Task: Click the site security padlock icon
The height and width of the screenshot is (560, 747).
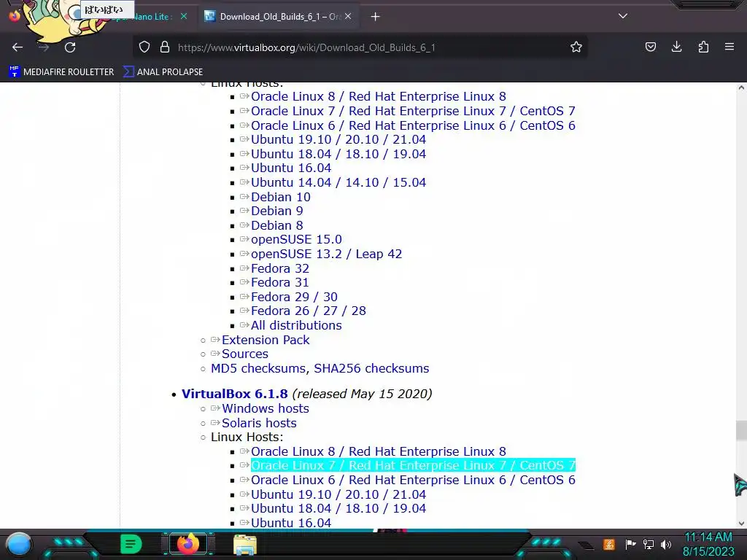Action: [x=165, y=47]
